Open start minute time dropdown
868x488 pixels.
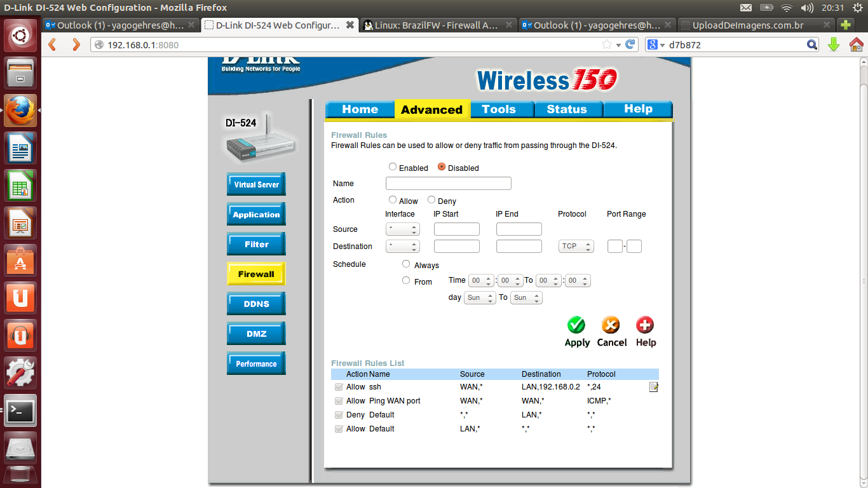click(x=510, y=281)
